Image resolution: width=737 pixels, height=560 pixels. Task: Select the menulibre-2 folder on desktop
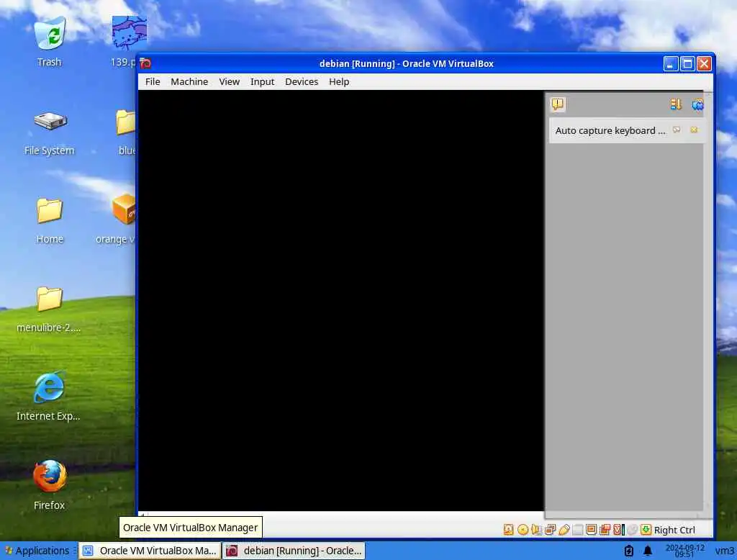click(x=49, y=309)
